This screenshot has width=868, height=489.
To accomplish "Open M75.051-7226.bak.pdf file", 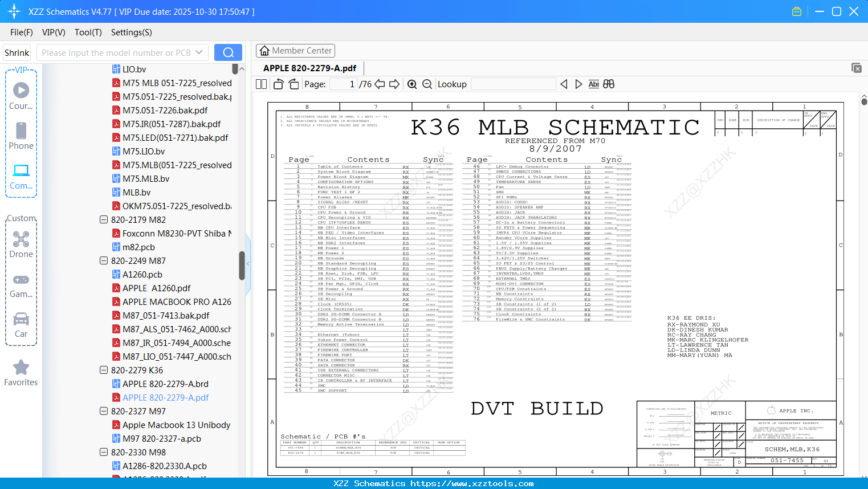I will pyautogui.click(x=165, y=110).
